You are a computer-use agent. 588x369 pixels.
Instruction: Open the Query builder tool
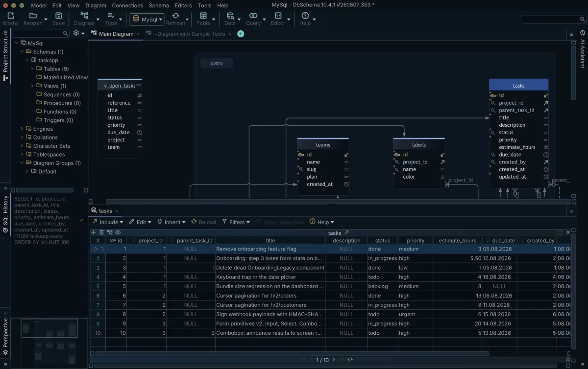point(253,16)
